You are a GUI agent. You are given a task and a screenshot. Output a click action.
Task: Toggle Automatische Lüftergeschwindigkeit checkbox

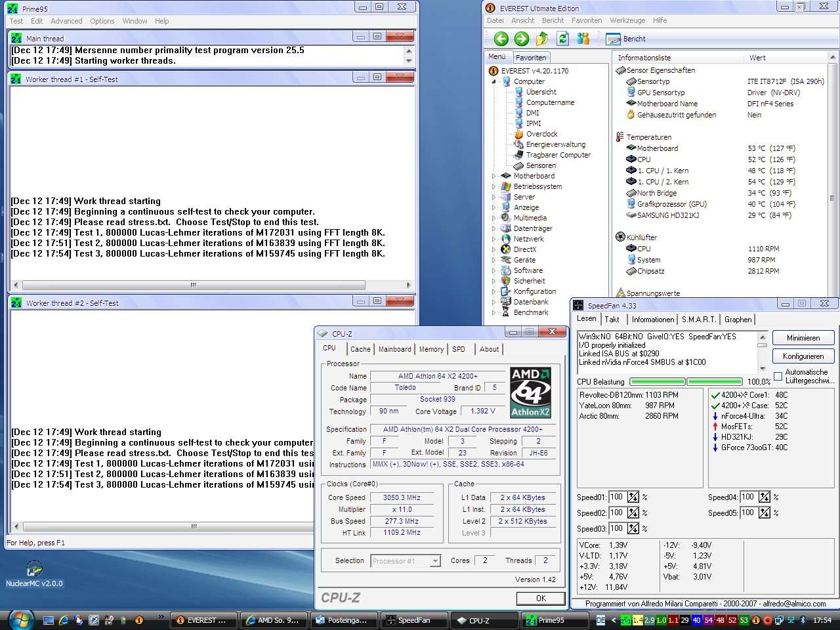[x=778, y=376]
